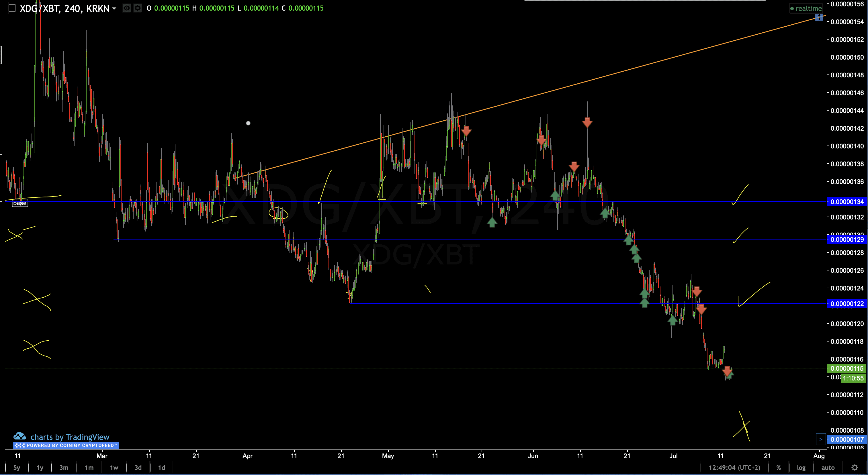Choose the 3d time range

point(138,467)
